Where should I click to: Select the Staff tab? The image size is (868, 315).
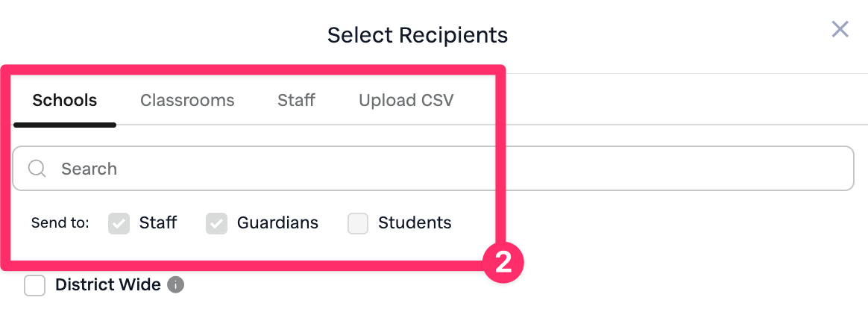click(296, 100)
